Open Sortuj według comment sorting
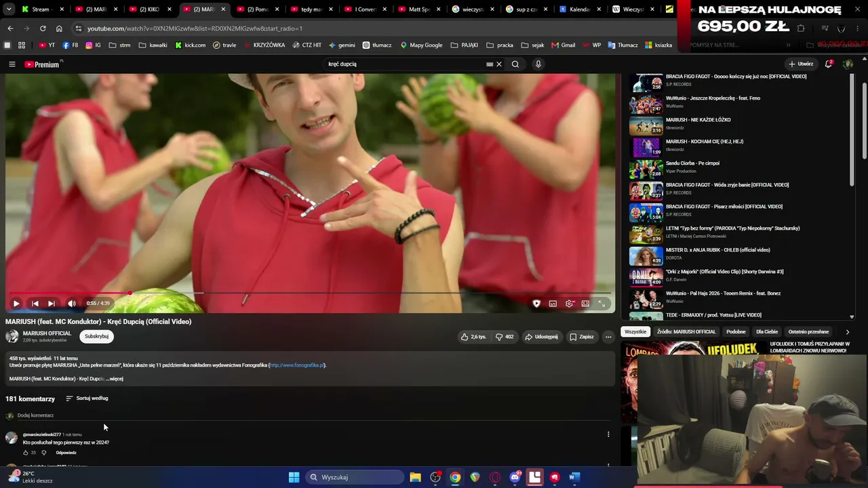This screenshot has height=488, width=868. click(x=87, y=399)
